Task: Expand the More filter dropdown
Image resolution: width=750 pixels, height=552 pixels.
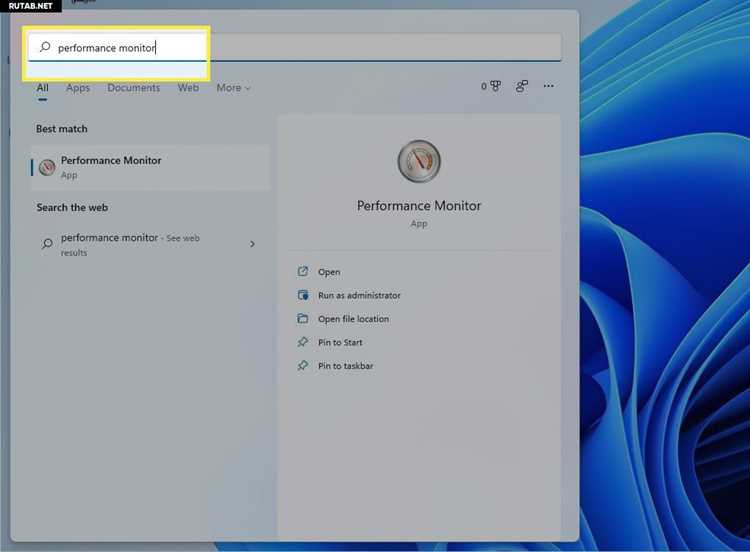Action: coord(233,88)
